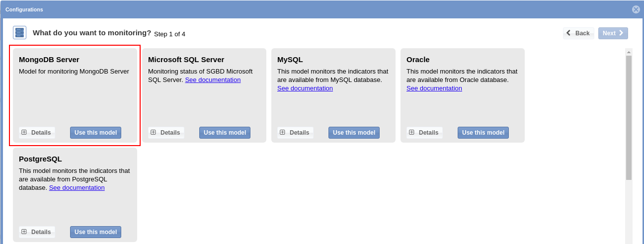This screenshot has width=644, height=244.
Task: Click the database server icon in header
Action: (x=19, y=33)
